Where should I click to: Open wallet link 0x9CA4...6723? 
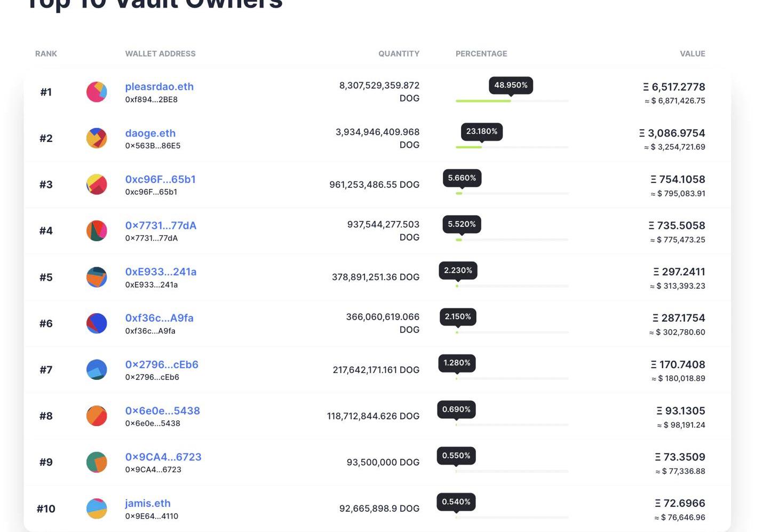click(163, 457)
